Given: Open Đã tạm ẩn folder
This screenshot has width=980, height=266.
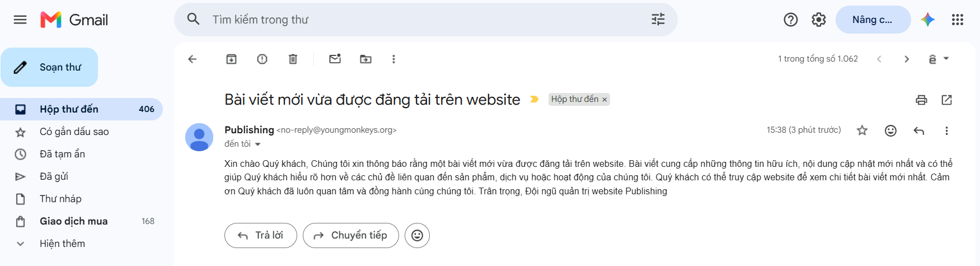Looking at the screenshot, I should click(82, 154).
